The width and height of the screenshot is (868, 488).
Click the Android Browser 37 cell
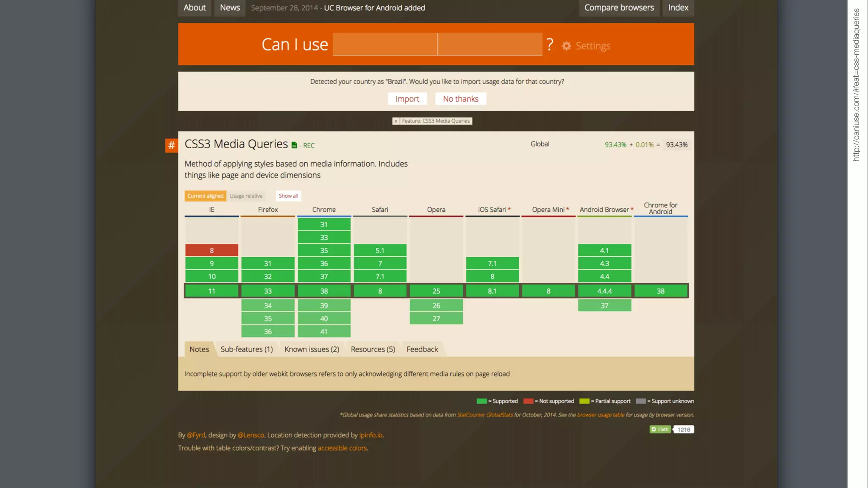604,305
